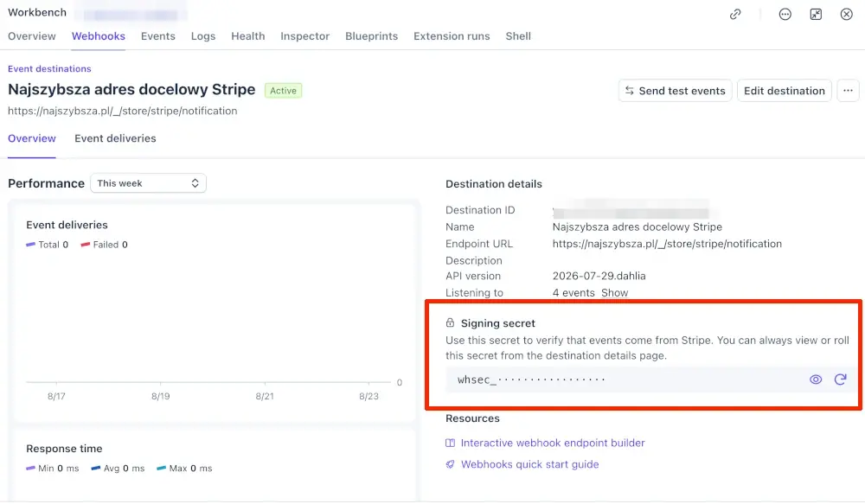Click the Event deliveries chart title
Viewport: 865px width, 504px height.
click(67, 225)
